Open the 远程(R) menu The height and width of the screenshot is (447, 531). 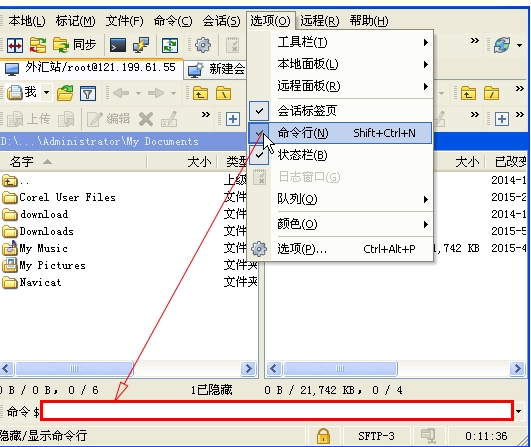click(x=320, y=21)
